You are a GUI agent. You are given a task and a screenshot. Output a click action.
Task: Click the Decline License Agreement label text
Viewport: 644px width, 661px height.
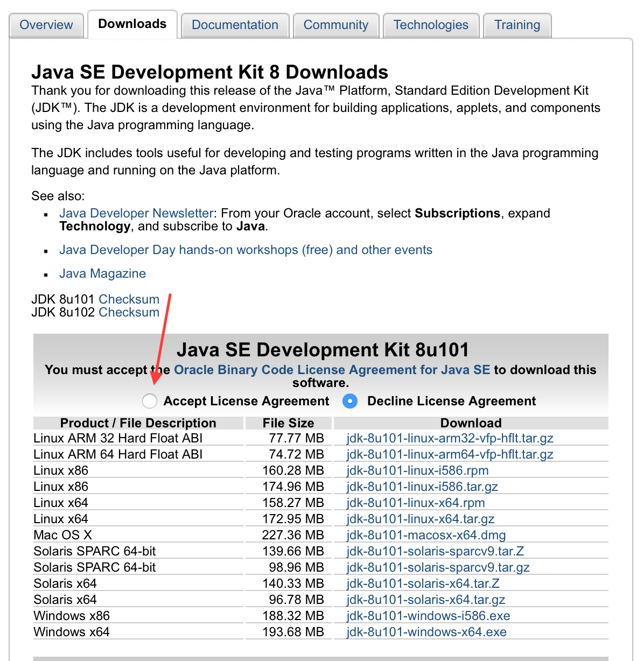pos(451,401)
